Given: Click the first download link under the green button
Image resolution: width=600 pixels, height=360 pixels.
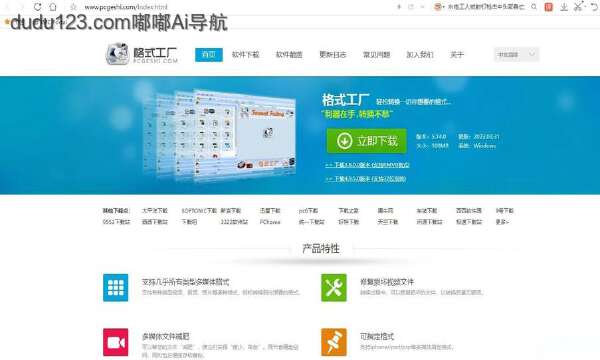Looking at the screenshot, I should coord(367,165).
